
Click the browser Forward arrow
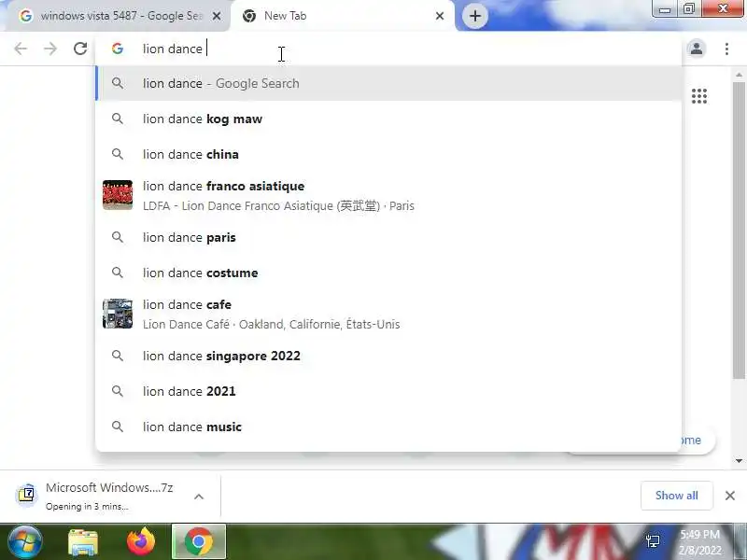click(50, 49)
